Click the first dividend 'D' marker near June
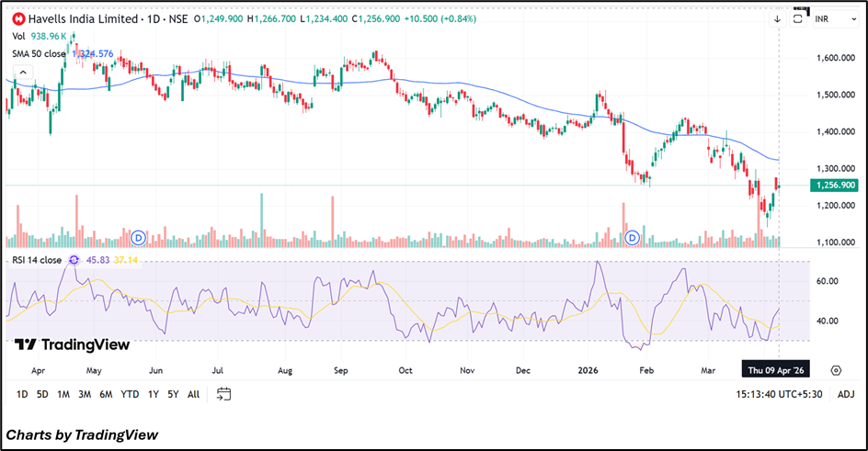This screenshot has width=868, height=451. tap(140, 238)
